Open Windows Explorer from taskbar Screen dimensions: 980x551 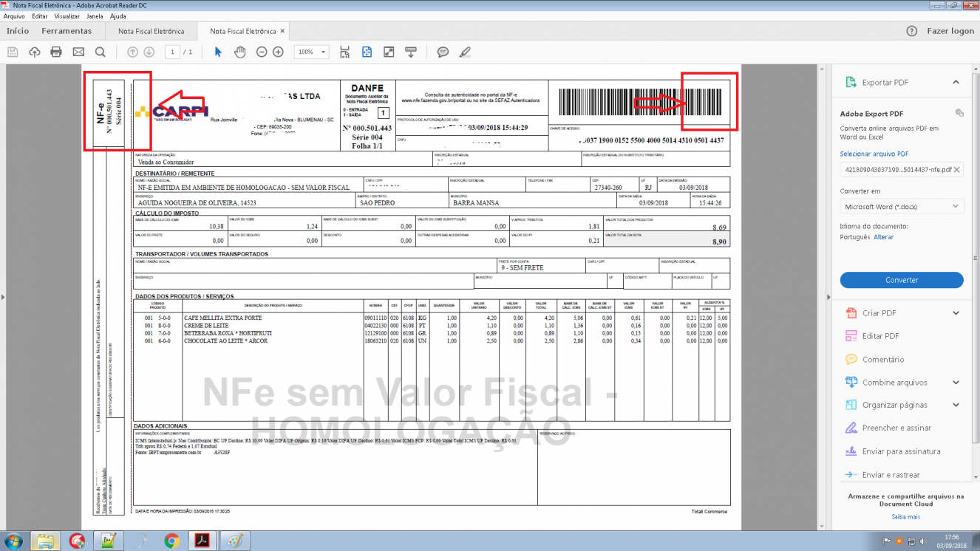tap(45, 541)
